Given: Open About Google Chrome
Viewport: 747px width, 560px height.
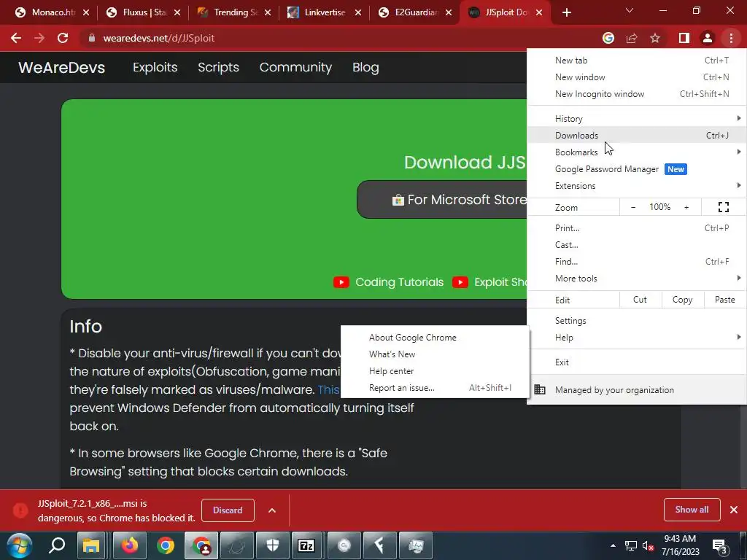Looking at the screenshot, I should click(435, 337).
